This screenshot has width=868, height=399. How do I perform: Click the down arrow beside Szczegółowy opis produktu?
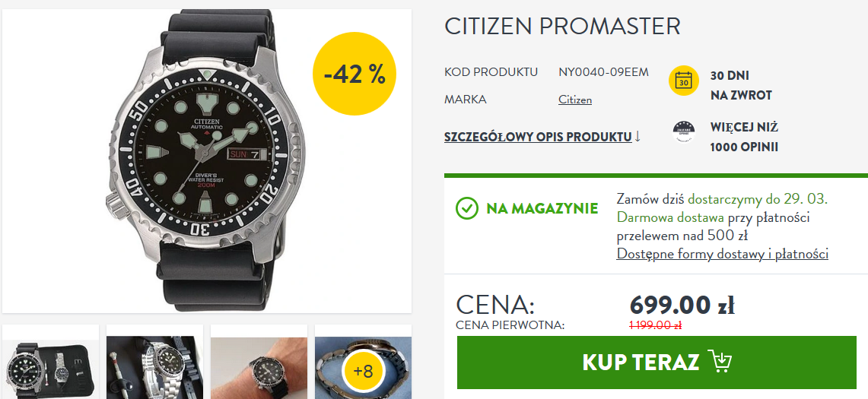637,136
